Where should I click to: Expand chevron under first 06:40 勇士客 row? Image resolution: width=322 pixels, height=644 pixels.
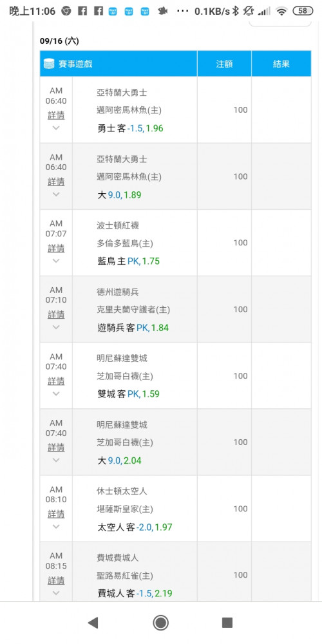coord(56,128)
